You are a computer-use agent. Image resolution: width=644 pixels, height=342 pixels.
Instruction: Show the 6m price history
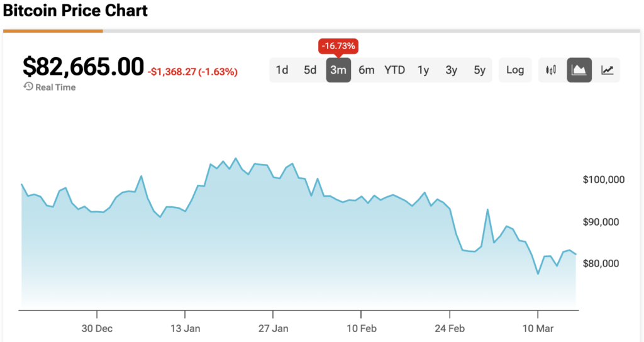367,70
